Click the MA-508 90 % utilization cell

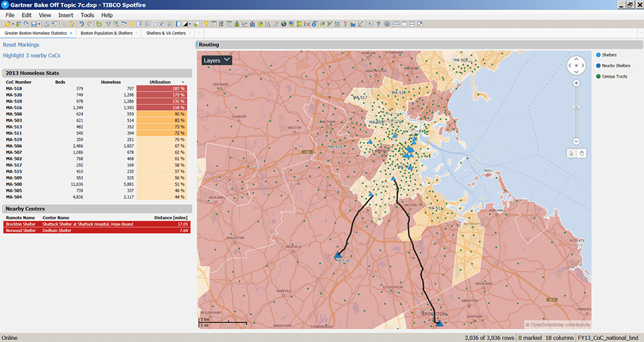[162, 114]
